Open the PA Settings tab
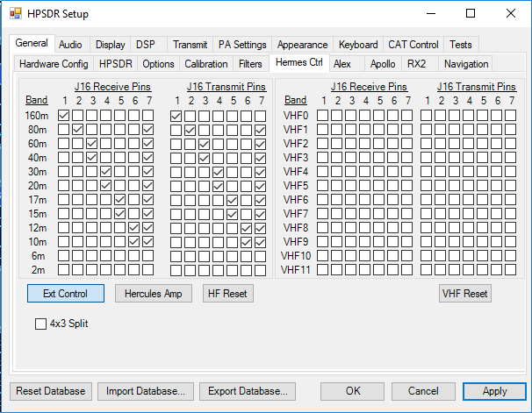The height and width of the screenshot is (413, 532). pyautogui.click(x=242, y=45)
